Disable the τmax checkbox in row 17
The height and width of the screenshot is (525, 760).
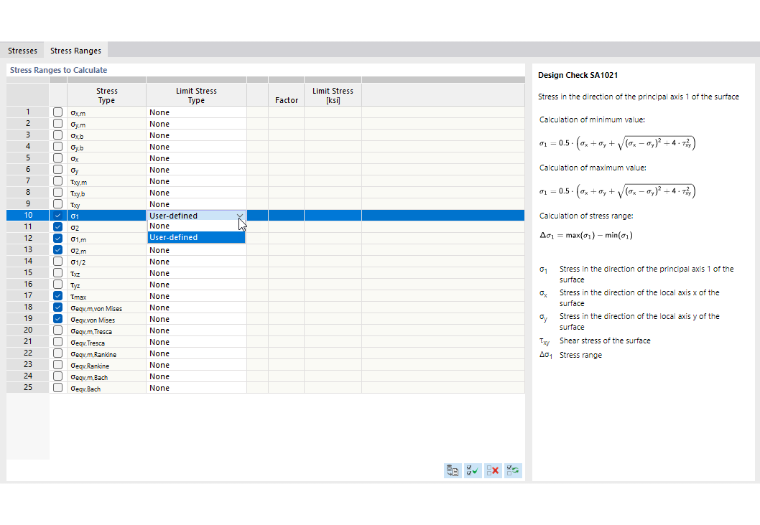pos(58,296)
